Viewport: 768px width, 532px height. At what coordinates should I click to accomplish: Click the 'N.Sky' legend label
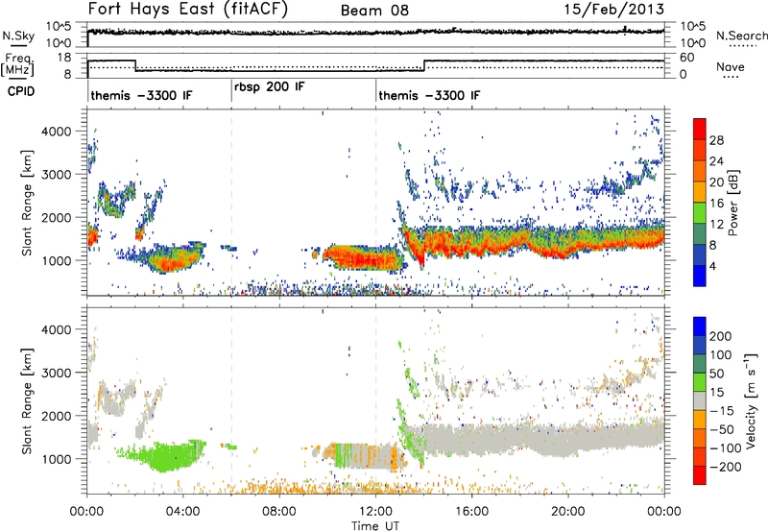coord(18,36)
